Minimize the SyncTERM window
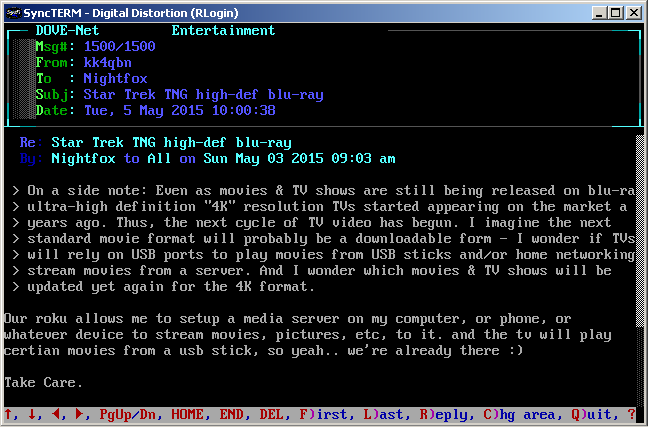This screenshot has height=427, width=648. coord(600,12)
